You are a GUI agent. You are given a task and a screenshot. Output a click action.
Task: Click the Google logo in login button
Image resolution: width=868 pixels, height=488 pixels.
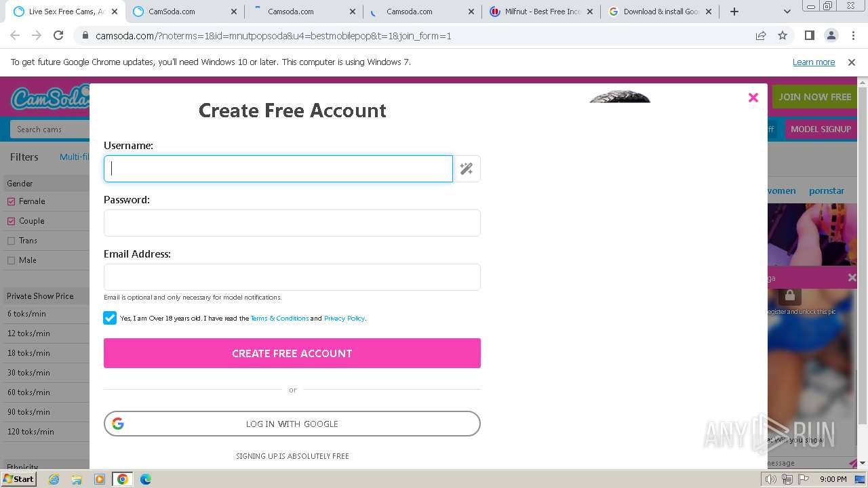118,424
